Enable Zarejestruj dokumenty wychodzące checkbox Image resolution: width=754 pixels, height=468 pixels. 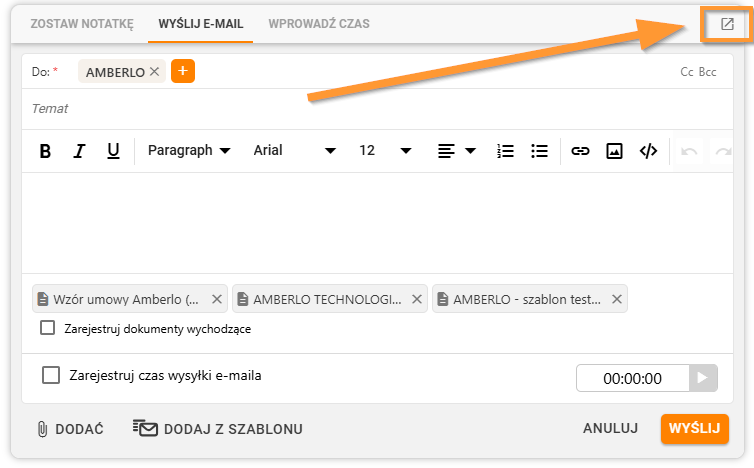(48, 328)
